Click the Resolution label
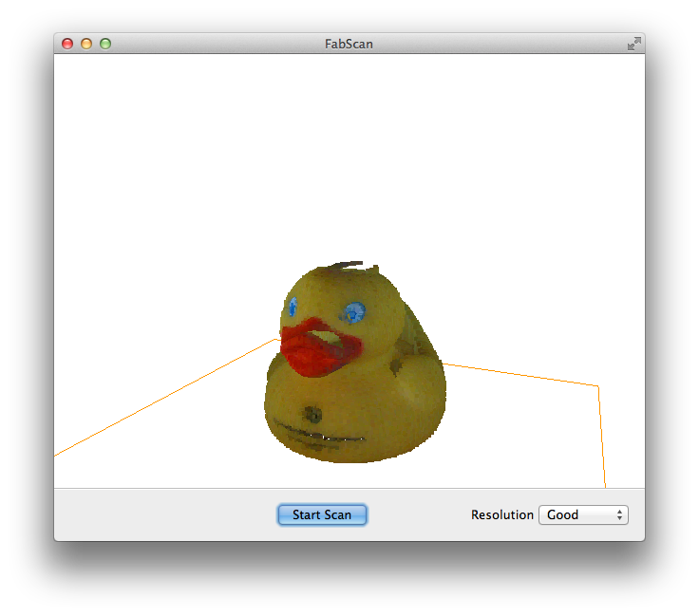The image size is (699, 616). tap(502, 514)
